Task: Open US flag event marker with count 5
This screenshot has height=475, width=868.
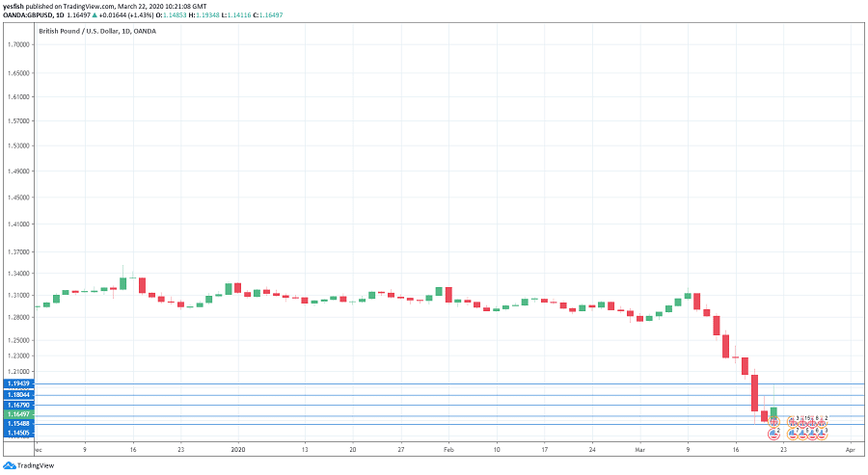Action: click(x=802, y=435)
